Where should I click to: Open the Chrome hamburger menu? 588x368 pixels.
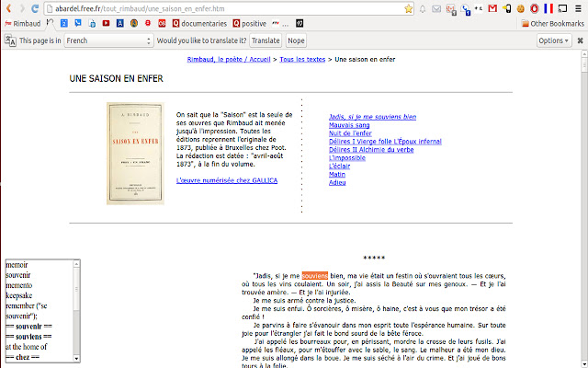coord(579,8)
